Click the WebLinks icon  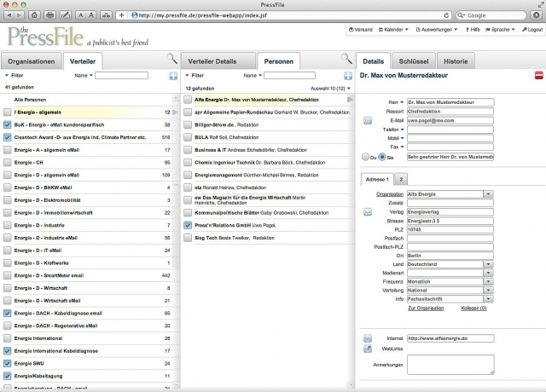[x=368, y=349]
